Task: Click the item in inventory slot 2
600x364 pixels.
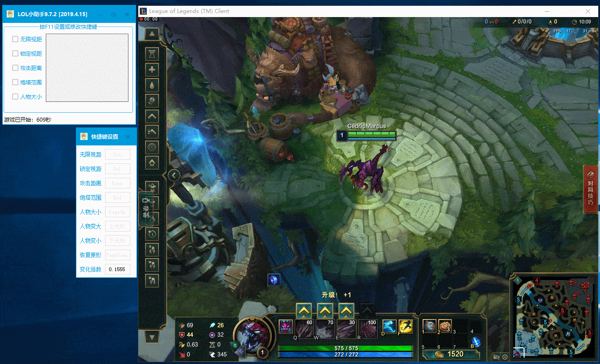Action: (445, 326)
